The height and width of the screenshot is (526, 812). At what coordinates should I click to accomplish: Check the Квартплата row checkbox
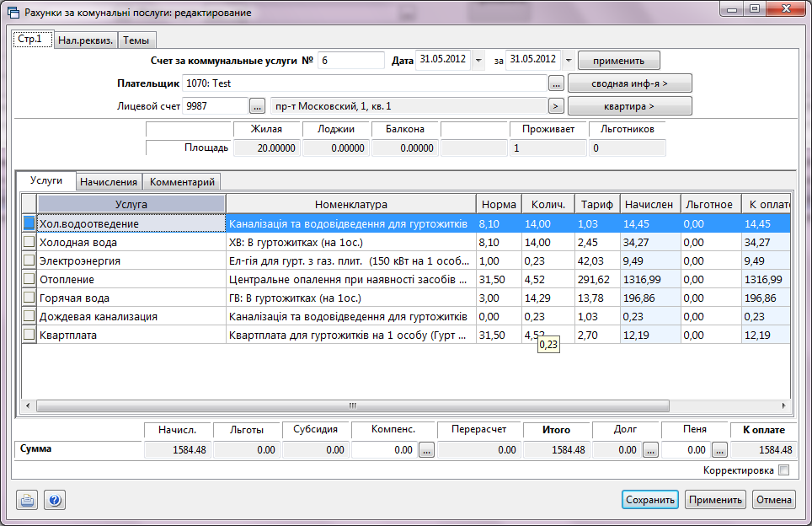pos(29,335)
